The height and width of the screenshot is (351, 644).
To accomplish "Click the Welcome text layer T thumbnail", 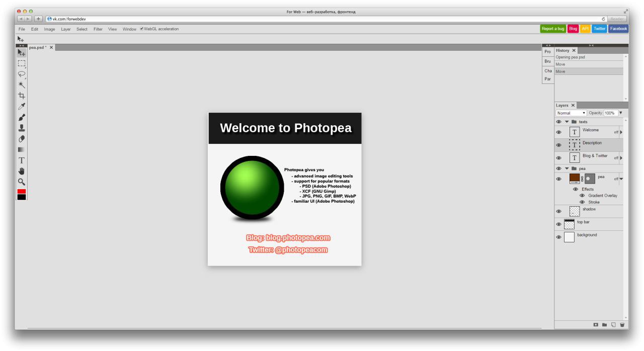I will [x=575, y=132].
